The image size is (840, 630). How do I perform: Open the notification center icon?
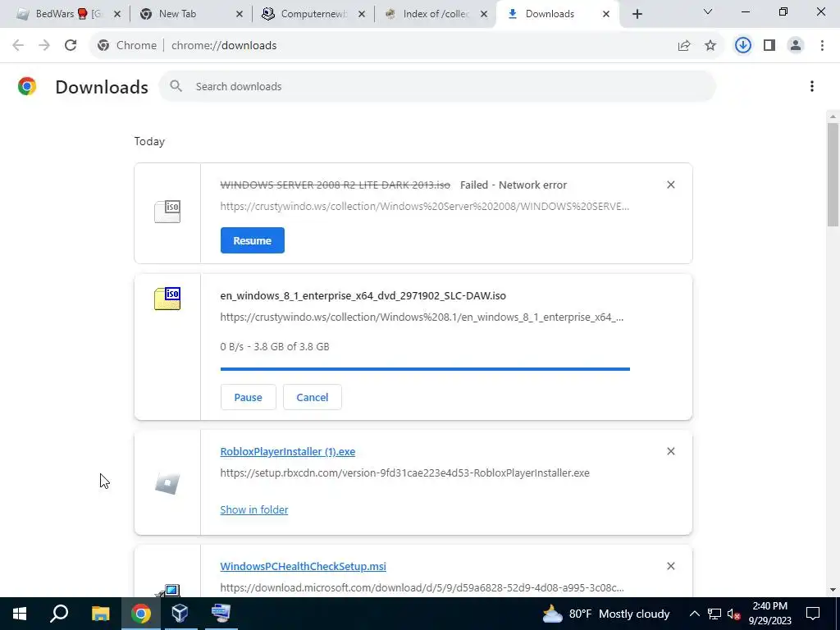pos(813,614)
